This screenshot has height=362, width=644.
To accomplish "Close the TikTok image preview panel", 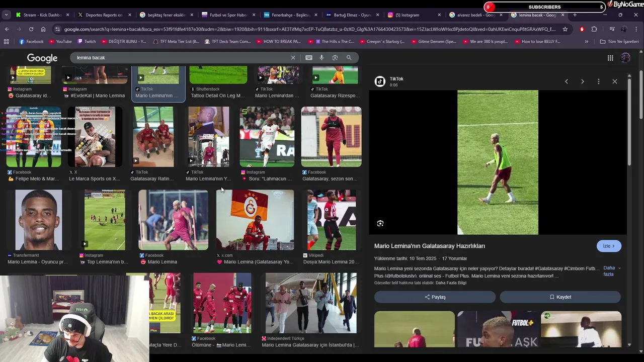I will (615, 81).
